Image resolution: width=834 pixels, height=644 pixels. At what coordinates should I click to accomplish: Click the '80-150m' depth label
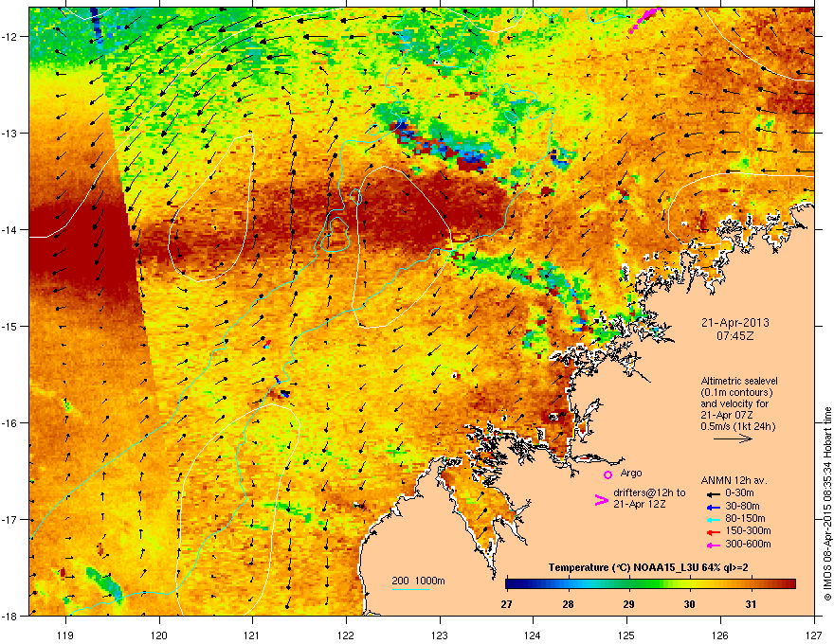745,518
